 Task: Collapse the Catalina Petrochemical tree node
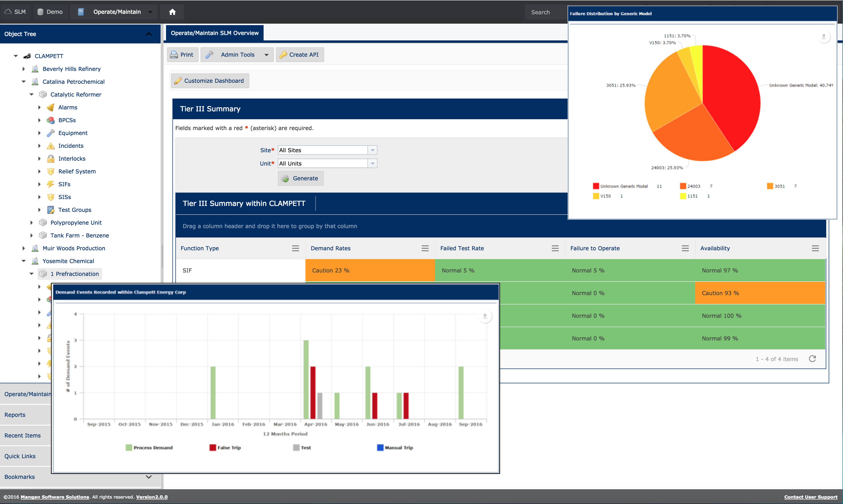[24, 82]
